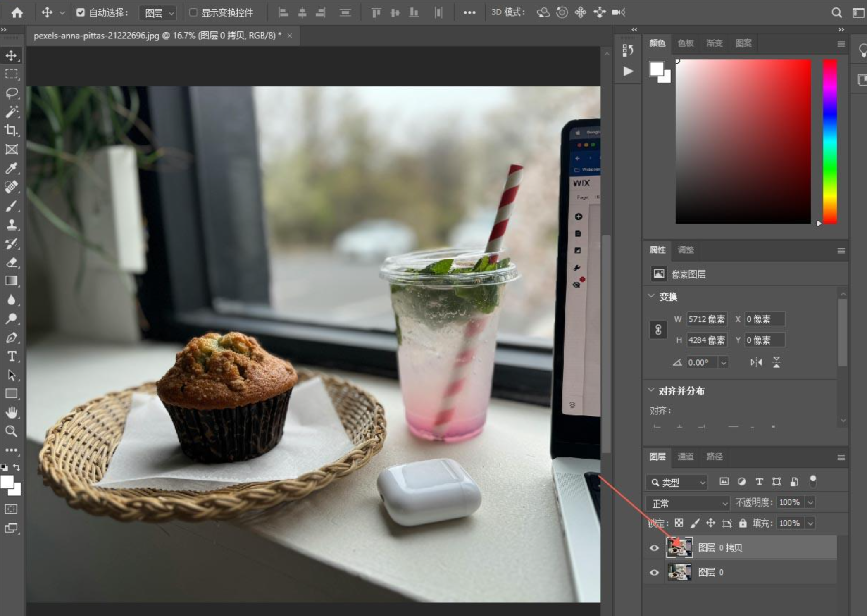Select the Magic Wand tool
The height and width of the screenshot is (616, 867).
12,112
